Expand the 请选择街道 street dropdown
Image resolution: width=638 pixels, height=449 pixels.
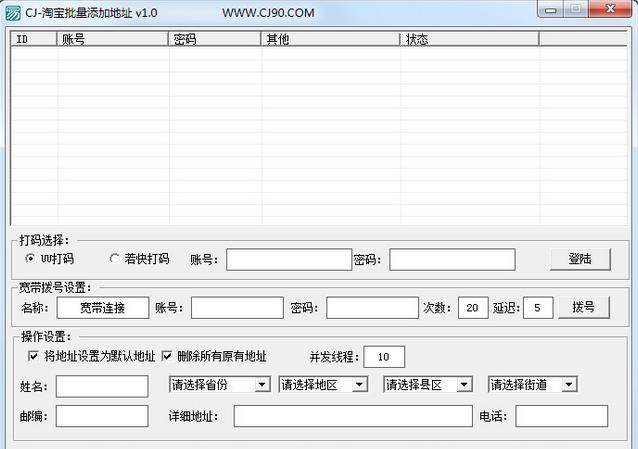pyautogui.click(x=532, y=384)
